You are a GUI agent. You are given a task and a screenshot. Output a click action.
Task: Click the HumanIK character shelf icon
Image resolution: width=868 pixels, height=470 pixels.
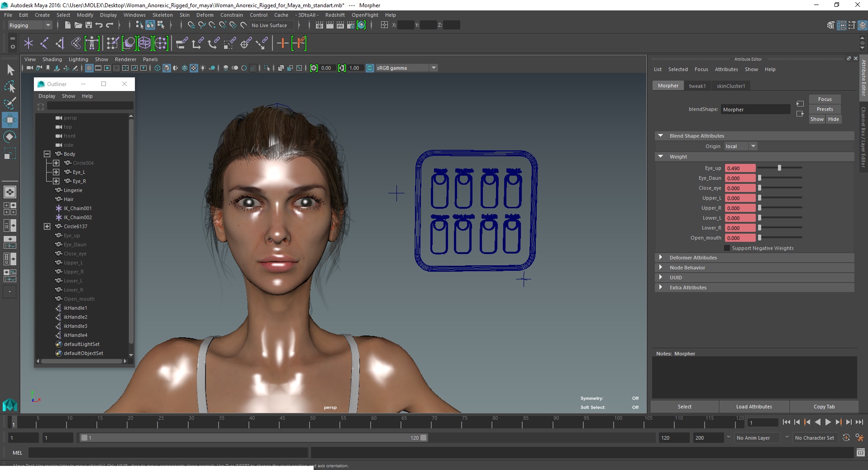92,43
